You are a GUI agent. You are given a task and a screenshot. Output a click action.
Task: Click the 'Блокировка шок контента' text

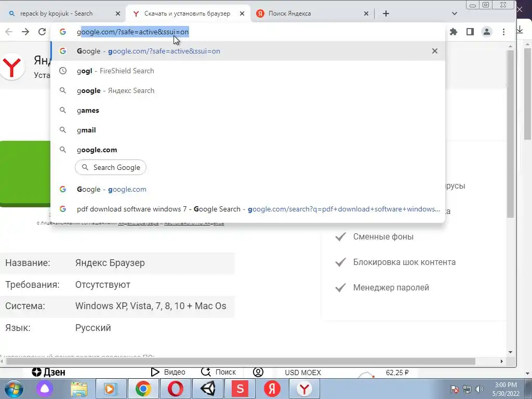(x=404, y=262)
